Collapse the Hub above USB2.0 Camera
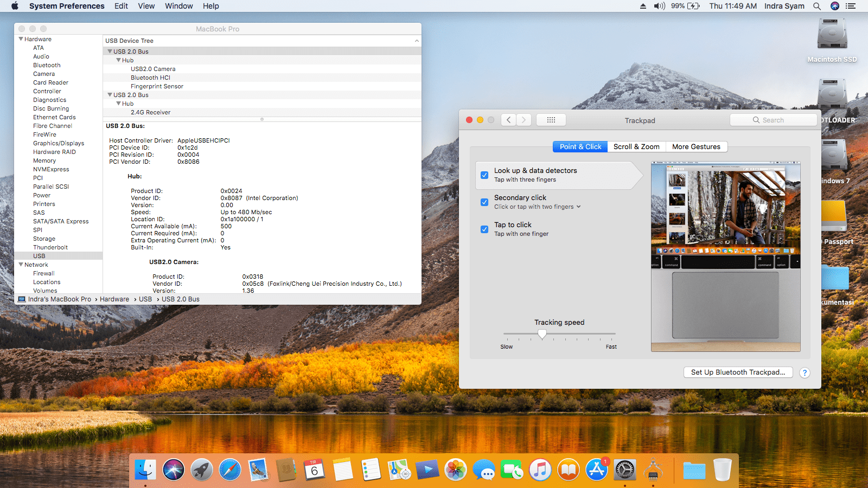Viewport: 868px width, 488px height. [118, 60]
